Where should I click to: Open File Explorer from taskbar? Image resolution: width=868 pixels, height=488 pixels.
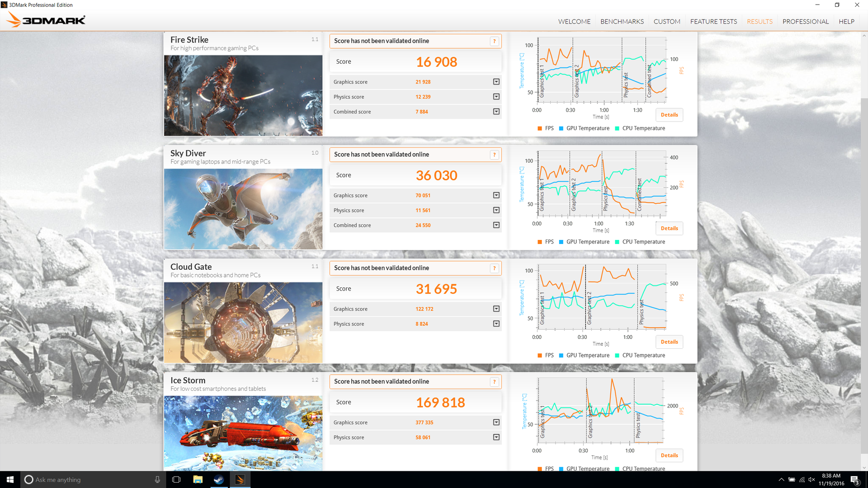coord(198,479)
